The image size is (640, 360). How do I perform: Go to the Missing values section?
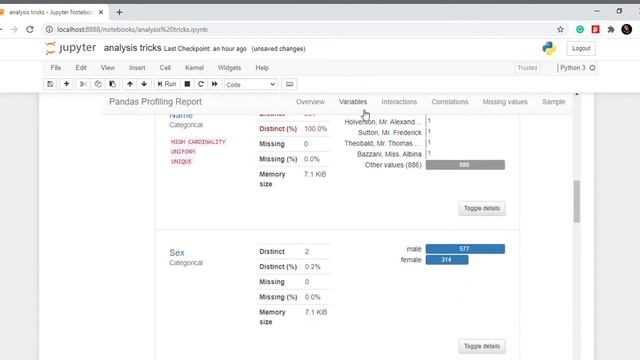coord(505,102)
